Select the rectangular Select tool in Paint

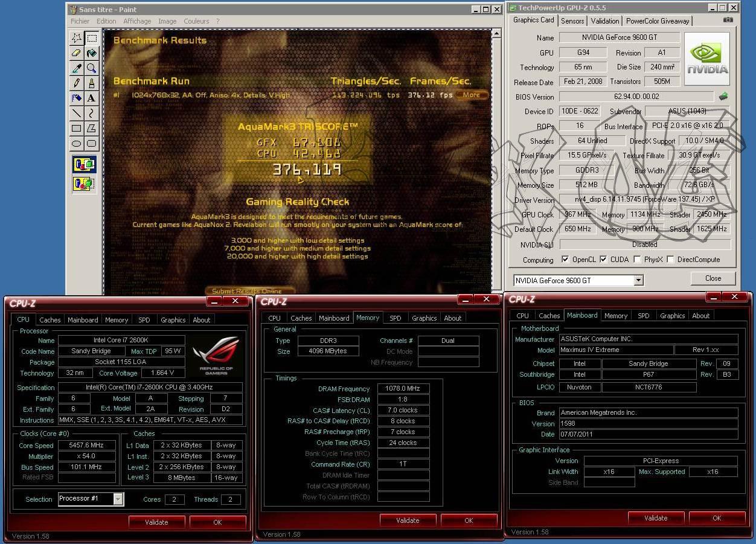[x=92, y=37]
